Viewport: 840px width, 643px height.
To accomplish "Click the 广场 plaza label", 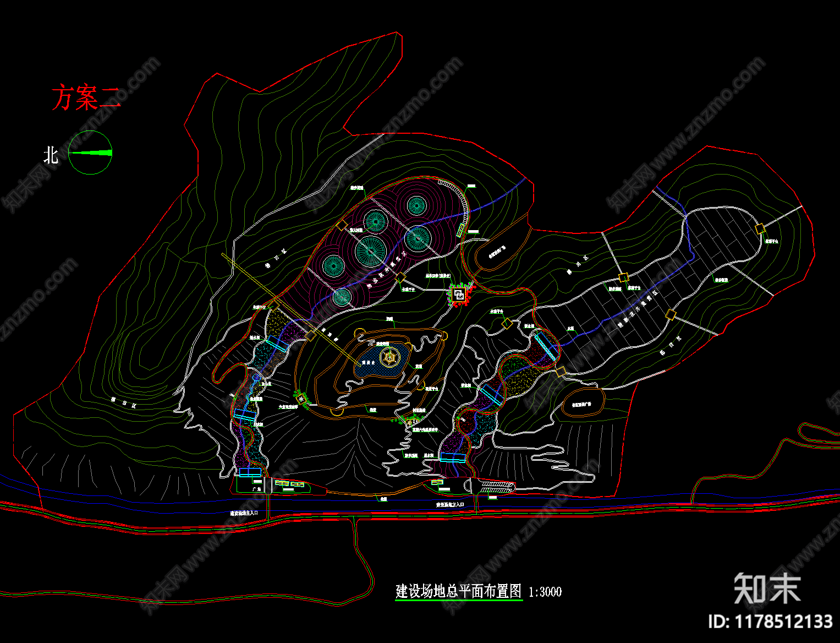I will pos(256,489).
